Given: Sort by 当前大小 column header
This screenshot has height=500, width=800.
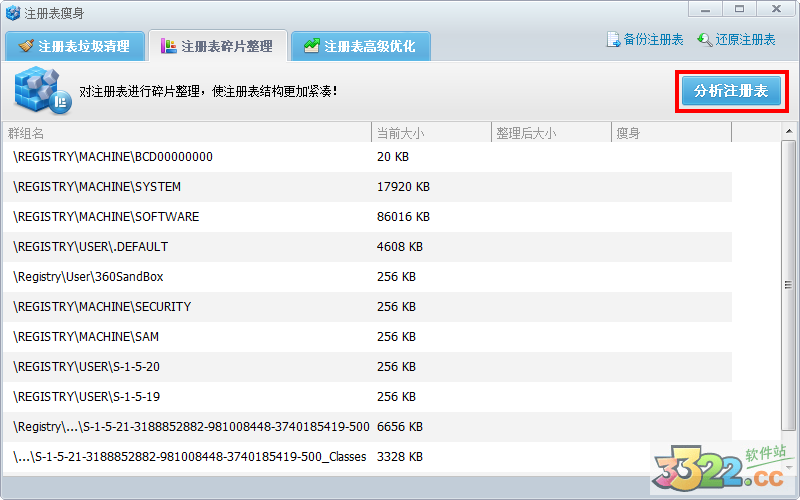Looking at the screenshot, I should click(430, 133).
